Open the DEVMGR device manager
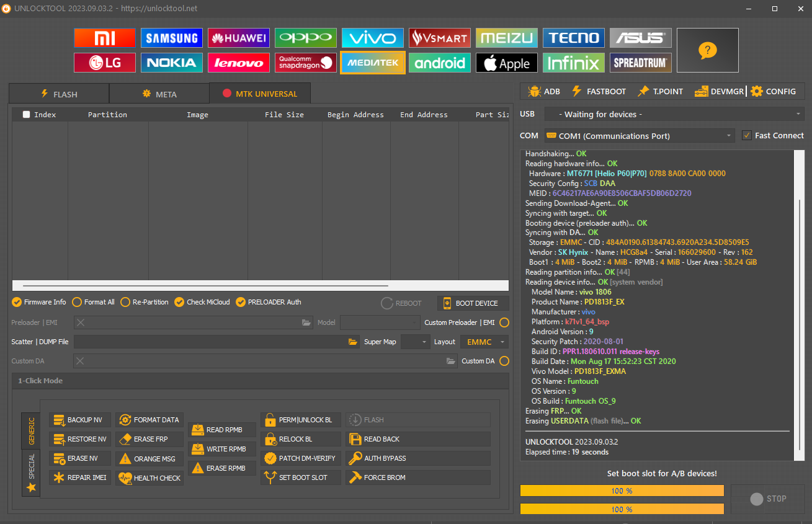Image resolution: width=812 pixels, height=524 pixels. tap(720, 91)
